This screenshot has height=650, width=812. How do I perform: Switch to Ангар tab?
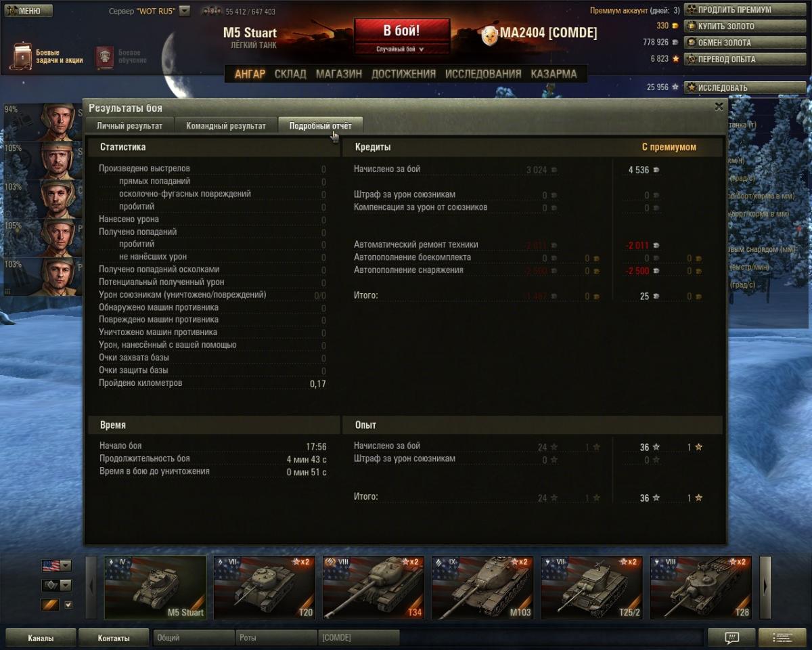click(x=250, y=74)
